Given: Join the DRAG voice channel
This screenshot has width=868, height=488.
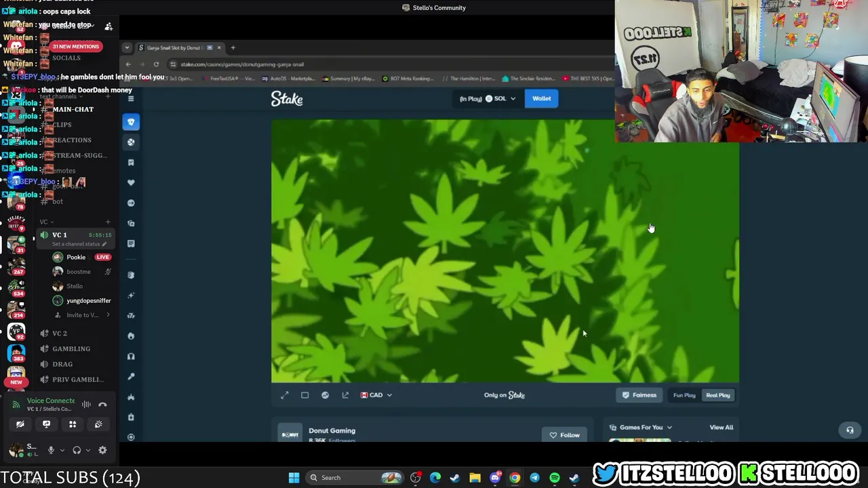Looking at the screenshot, I should [x=62, y=365].
